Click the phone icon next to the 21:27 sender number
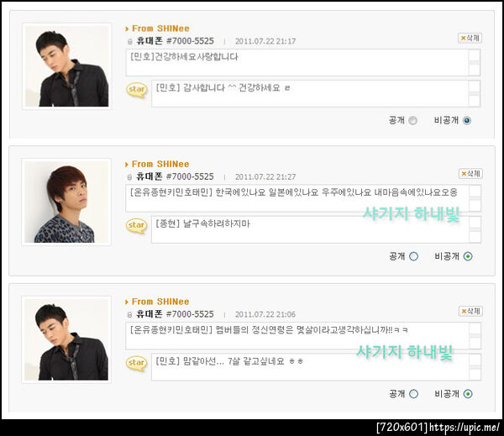 click(x=130, y=177)
